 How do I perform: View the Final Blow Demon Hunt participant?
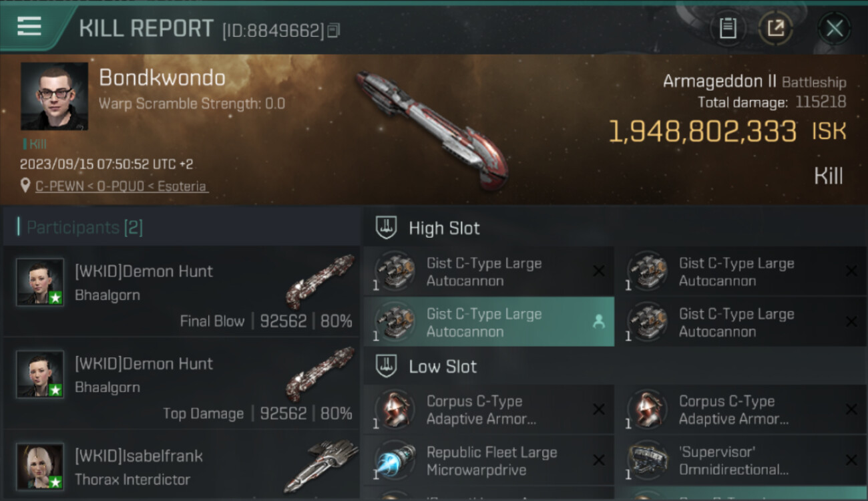[182, 291]
